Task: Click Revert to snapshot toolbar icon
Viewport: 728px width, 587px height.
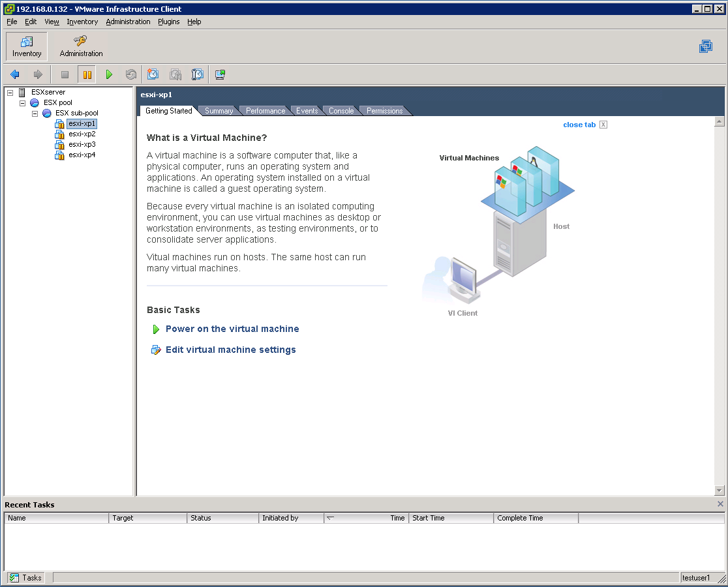Action: [175, 74]
